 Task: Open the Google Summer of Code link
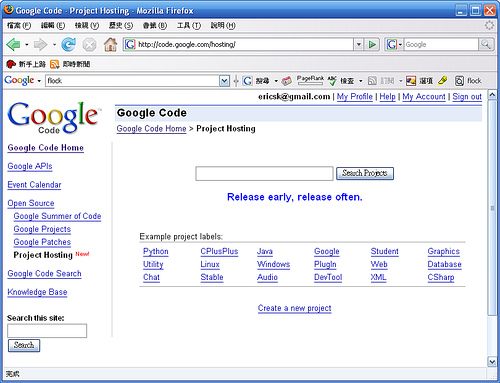coord(57,216)
